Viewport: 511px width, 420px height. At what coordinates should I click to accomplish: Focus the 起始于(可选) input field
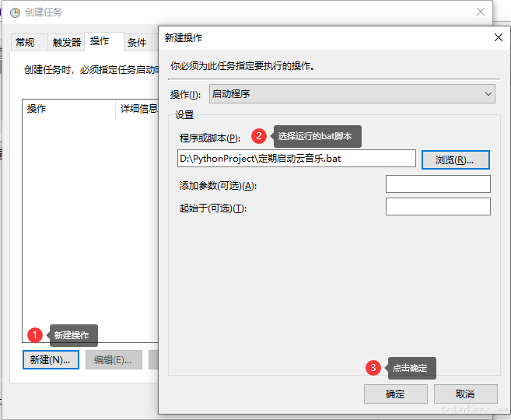(x=438, y=207)
